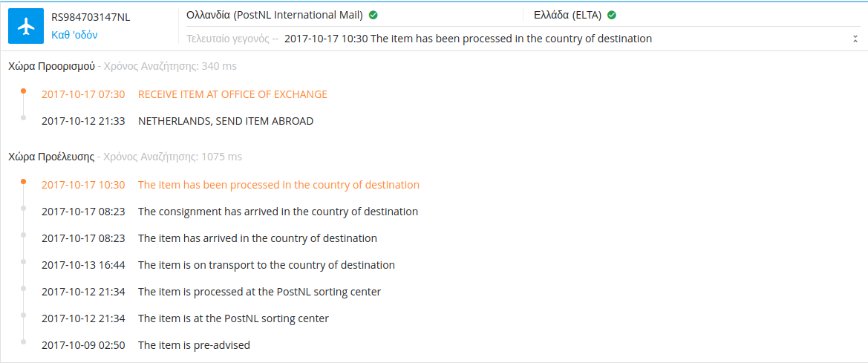Screen dimensions: 868x363
Task: Click timeline dot for NETHERLANDS, SEND ITEM ABROAD
Action: [x=24, y=118]
